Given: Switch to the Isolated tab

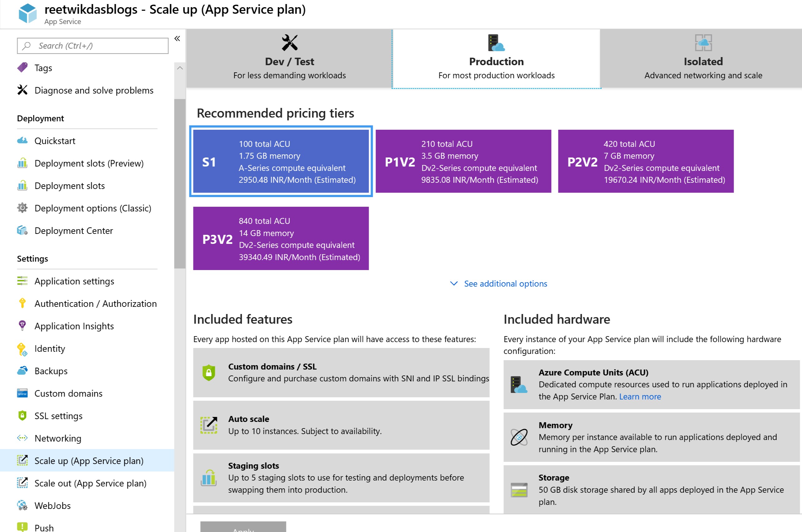Looking at the screenshot, I should point(702,59).
